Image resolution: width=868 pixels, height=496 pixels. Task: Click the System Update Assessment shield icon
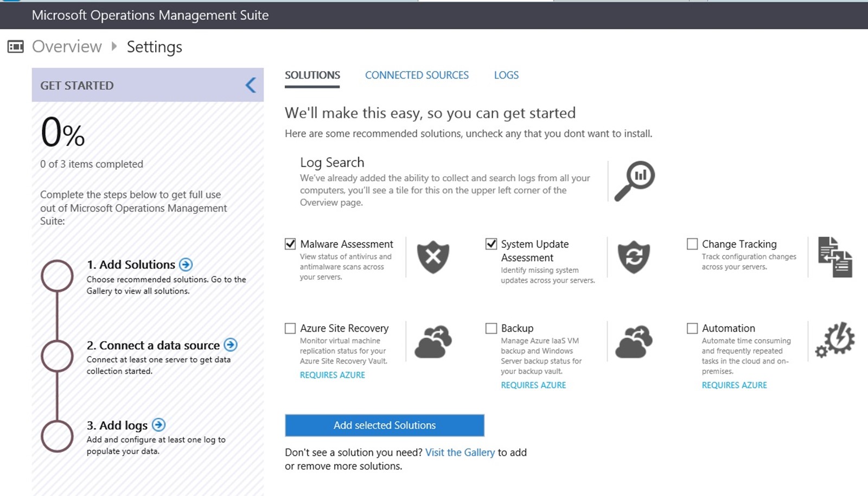(x=634, y=257)
